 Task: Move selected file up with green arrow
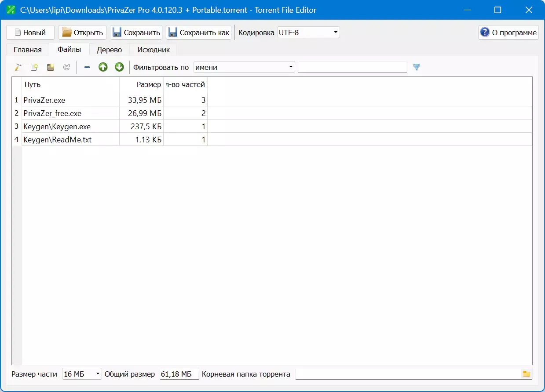pos(103,67)
